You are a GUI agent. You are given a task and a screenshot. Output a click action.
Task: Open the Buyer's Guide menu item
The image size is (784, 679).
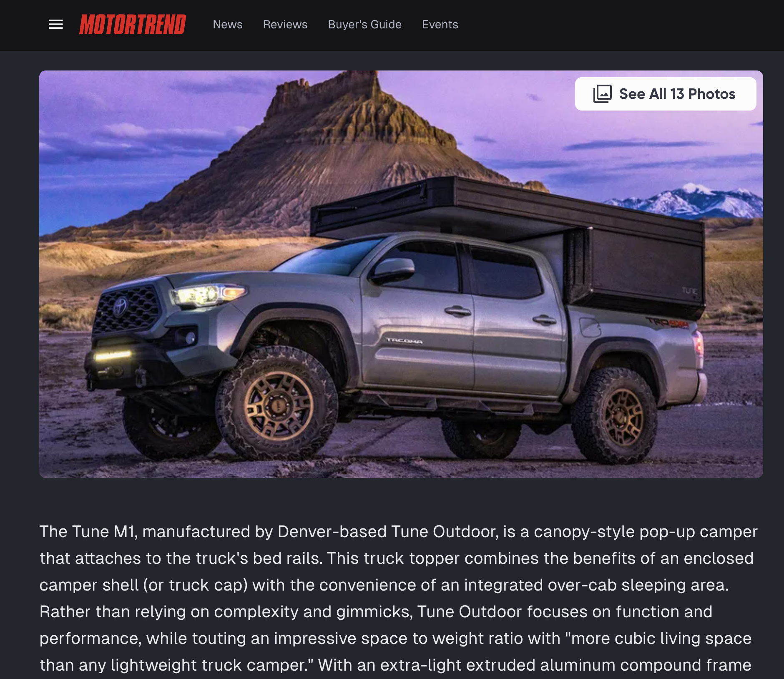(364, 25)
